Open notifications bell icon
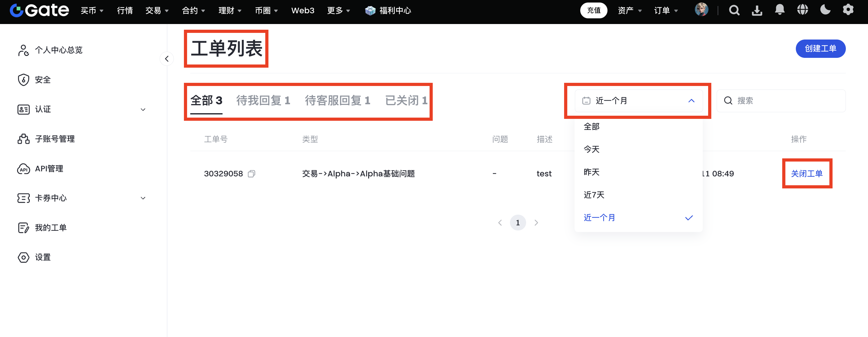 tap(779, 10)
